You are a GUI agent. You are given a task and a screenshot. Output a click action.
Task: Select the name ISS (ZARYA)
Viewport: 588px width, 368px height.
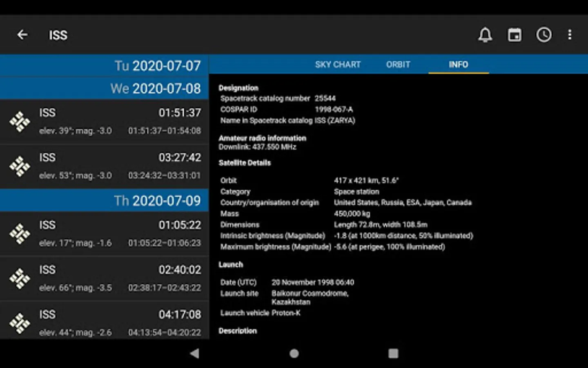(335, 120)
